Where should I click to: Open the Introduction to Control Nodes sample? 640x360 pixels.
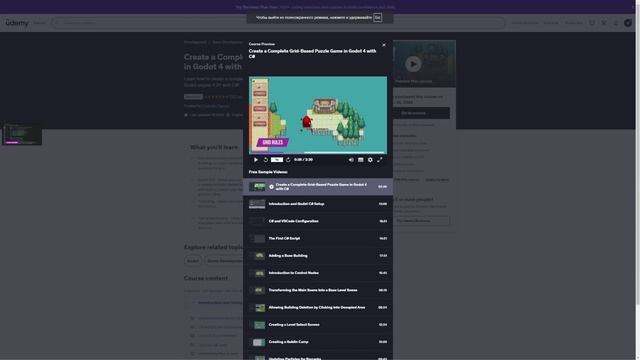pos(318,273)
